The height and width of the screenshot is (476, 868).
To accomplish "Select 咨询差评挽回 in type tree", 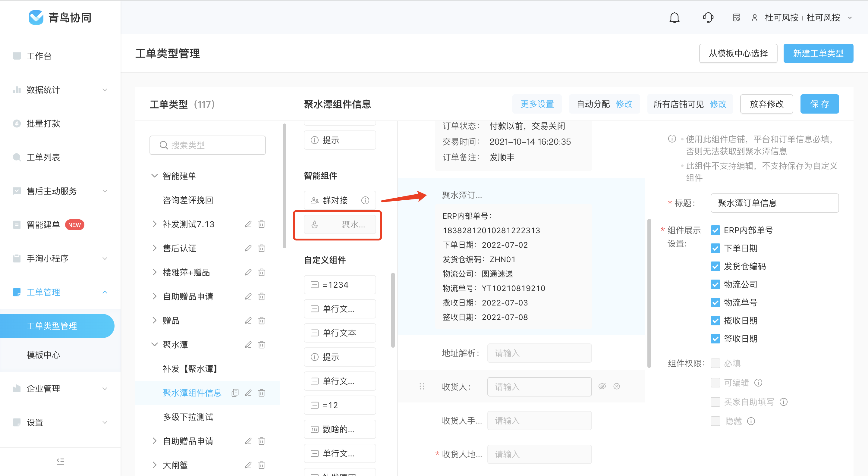I will tap(188, 200).
